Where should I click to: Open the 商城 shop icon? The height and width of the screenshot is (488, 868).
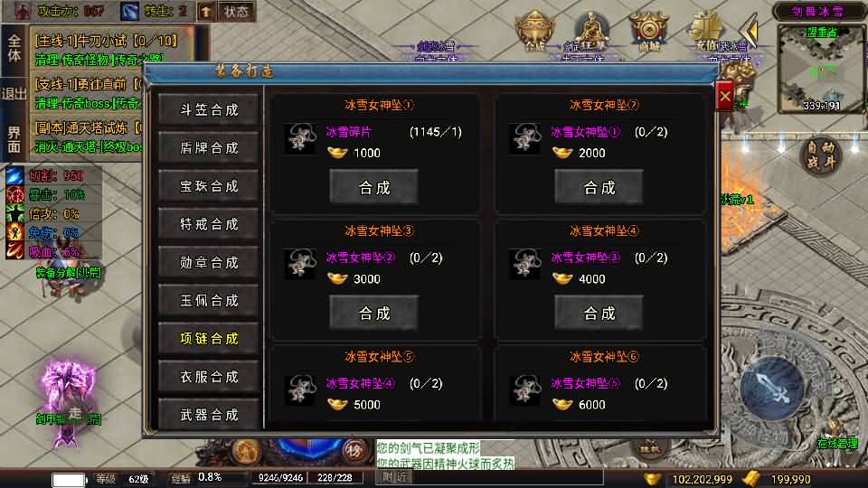649,31
